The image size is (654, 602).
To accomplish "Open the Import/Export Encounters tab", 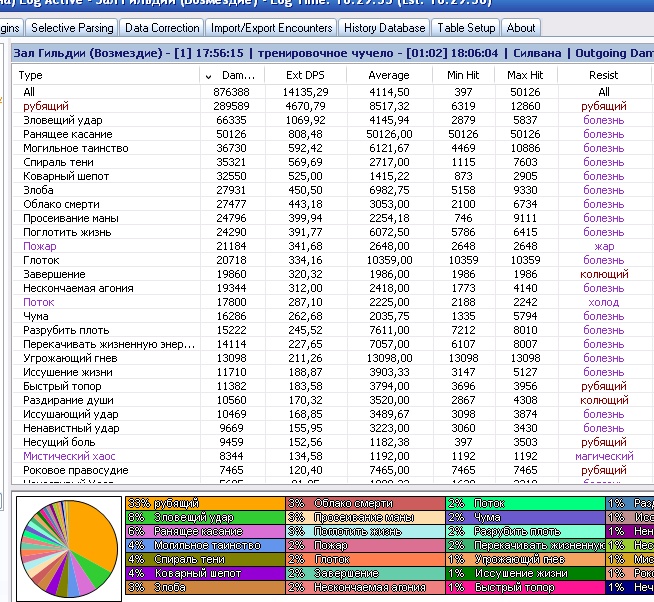I will pos(272,28).
